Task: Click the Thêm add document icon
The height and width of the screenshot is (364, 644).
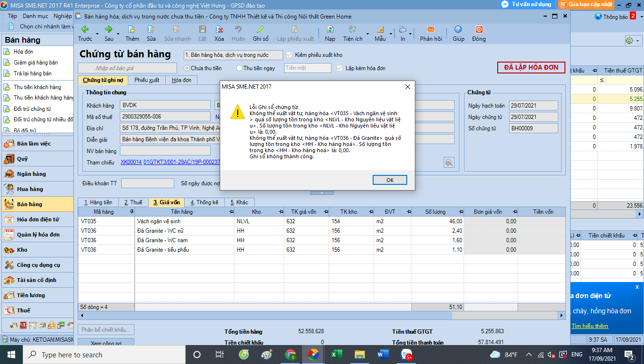Action: coord(132,29)
